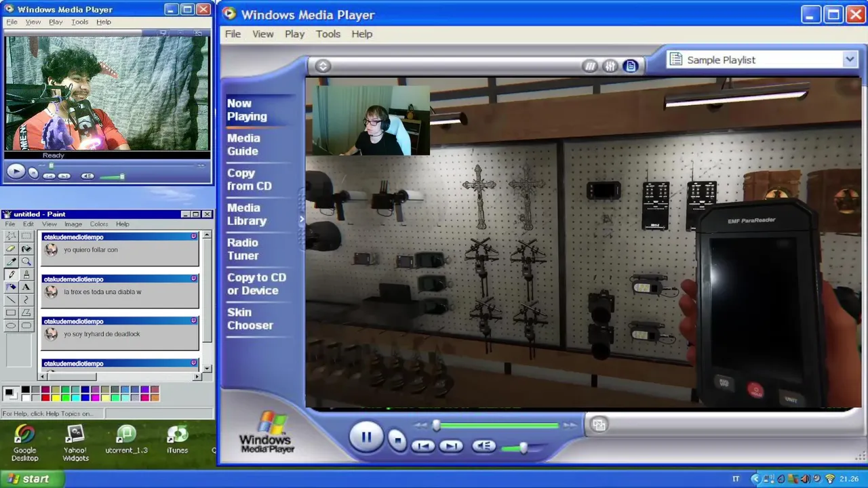Toggle the playlist pane button in Now Playing
The image size is (868, 488).
pos(631,66)
